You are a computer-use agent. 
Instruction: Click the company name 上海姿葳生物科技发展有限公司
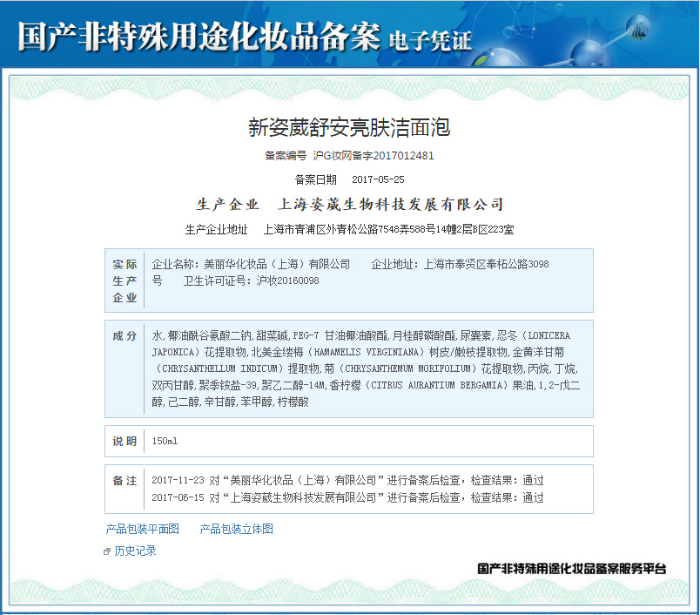(x=390, y=205)
